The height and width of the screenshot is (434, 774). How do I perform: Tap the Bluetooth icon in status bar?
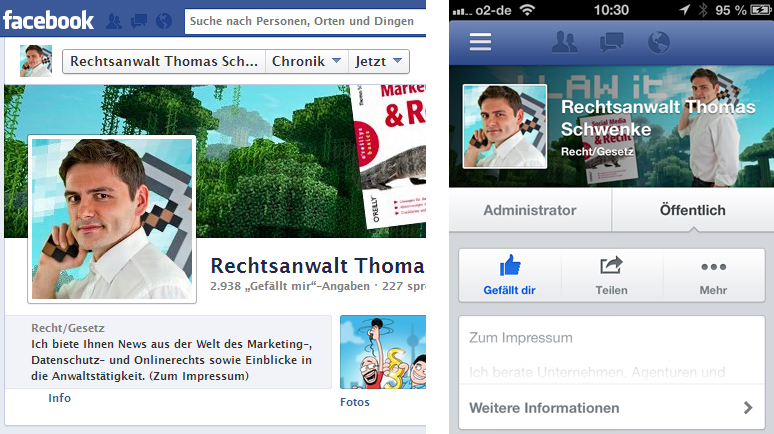(703, 10)
